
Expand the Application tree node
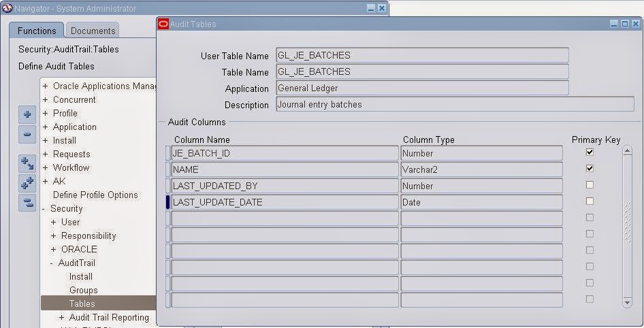pos(45,127)
